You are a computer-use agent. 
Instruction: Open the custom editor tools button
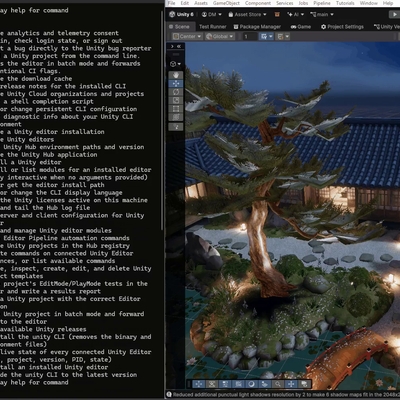(x=176, y=127)
